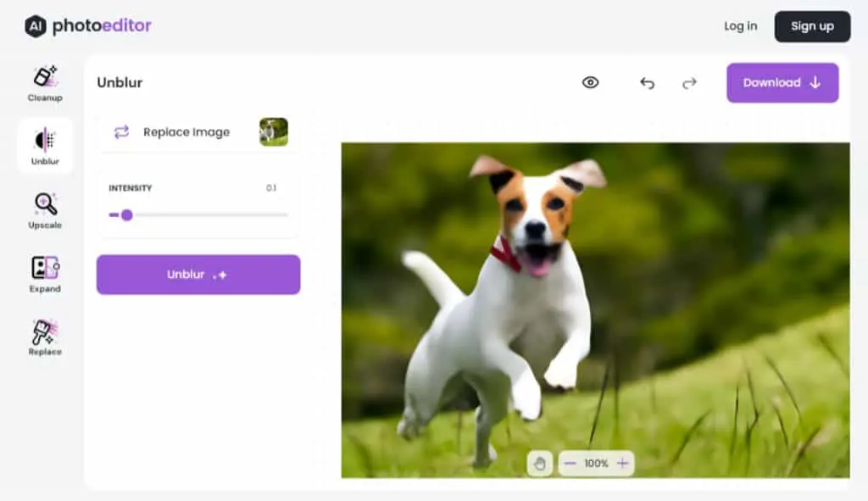Image resolution: width=868 pixels, height=501 pixels.
Task: Open the Expand tool
Action: click(45, 274)
